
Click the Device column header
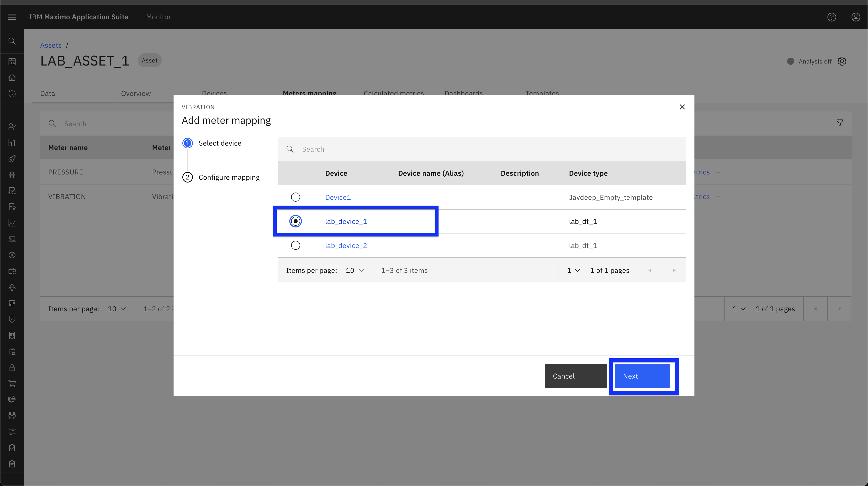point(336,173)
